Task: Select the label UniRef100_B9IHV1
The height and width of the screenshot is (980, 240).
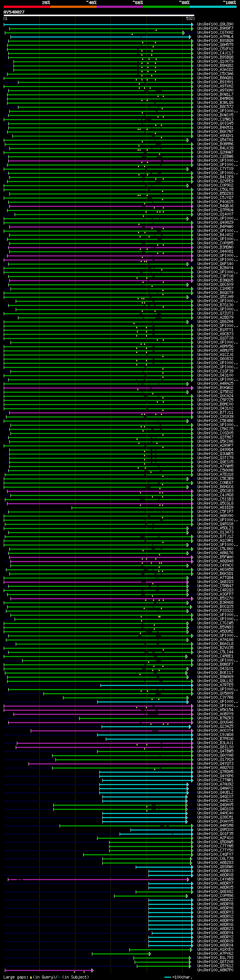Action: (215, 82)
